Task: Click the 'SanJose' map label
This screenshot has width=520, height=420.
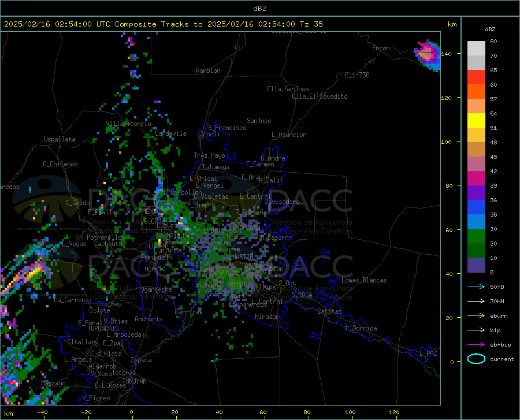Action: 259,121
